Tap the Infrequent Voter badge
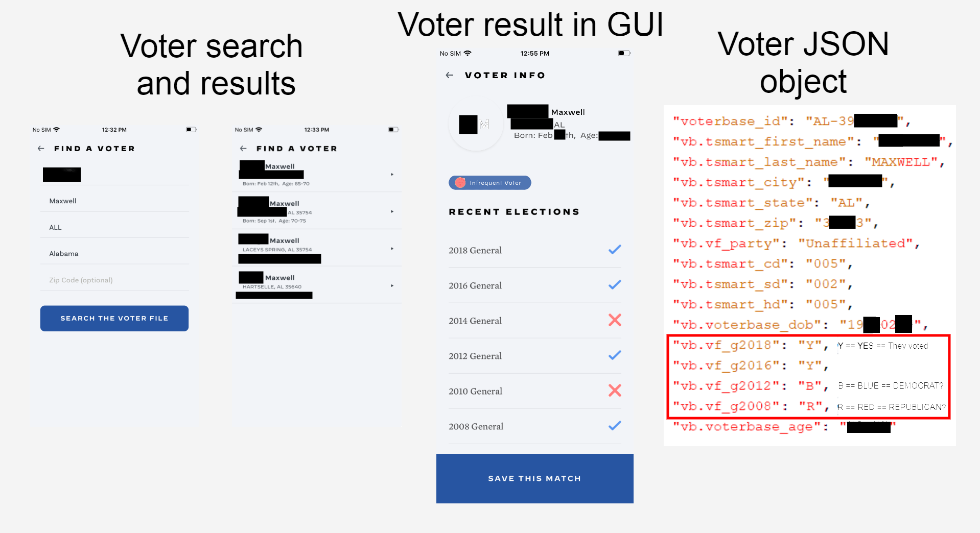This screenshot has width=980, height=533. [489, 183]
